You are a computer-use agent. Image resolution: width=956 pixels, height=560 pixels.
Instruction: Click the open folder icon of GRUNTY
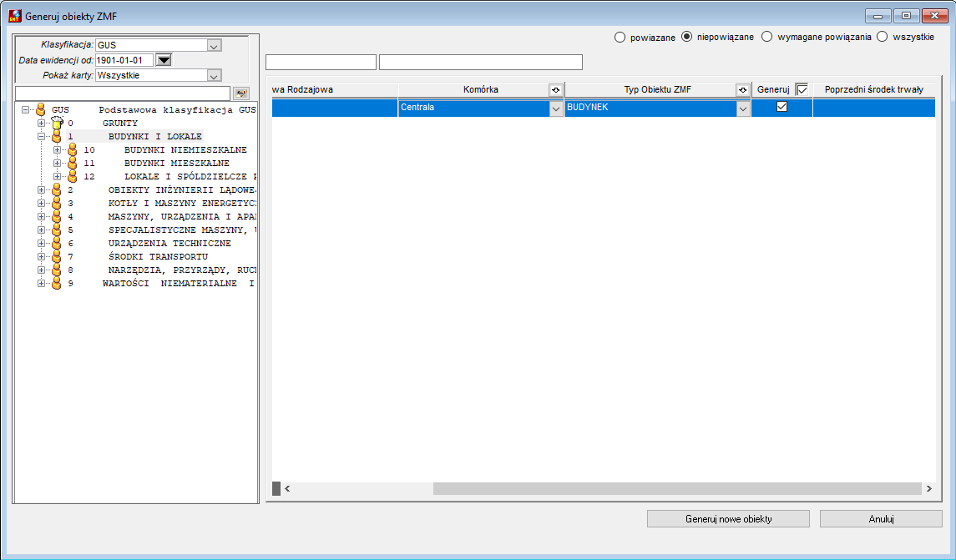coord(58,123)
